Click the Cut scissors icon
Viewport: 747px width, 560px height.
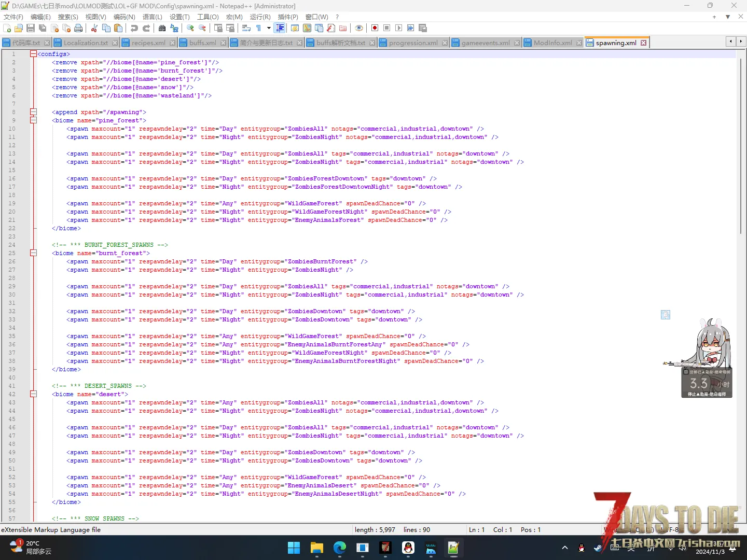pos(94,28)
